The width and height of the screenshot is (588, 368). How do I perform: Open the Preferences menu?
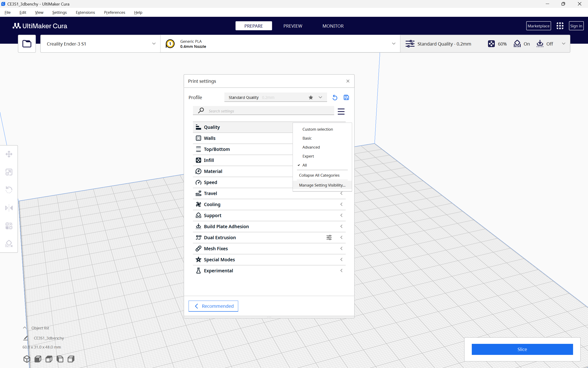coord(114,12)
